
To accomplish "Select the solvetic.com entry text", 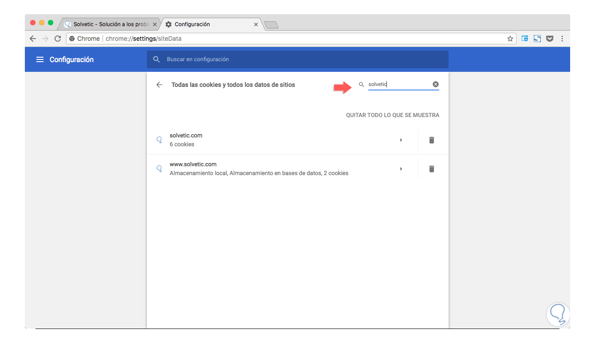I will click(x=186, y=136).
